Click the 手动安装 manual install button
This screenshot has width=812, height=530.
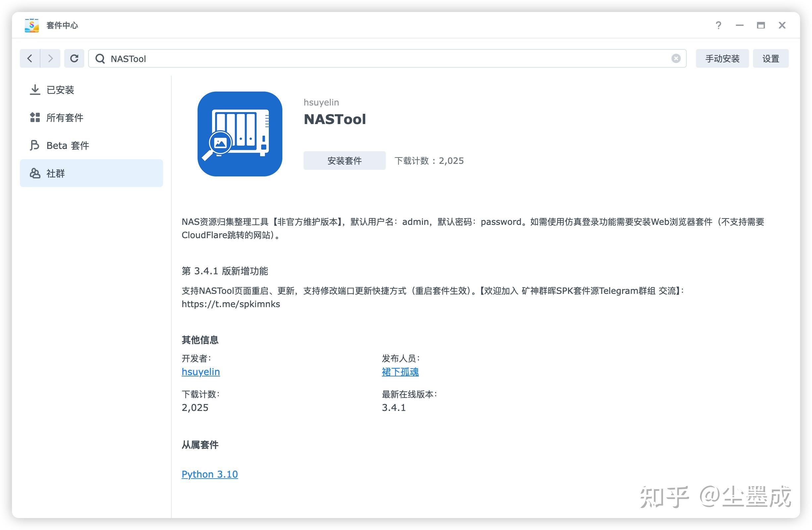pos(722,58)
